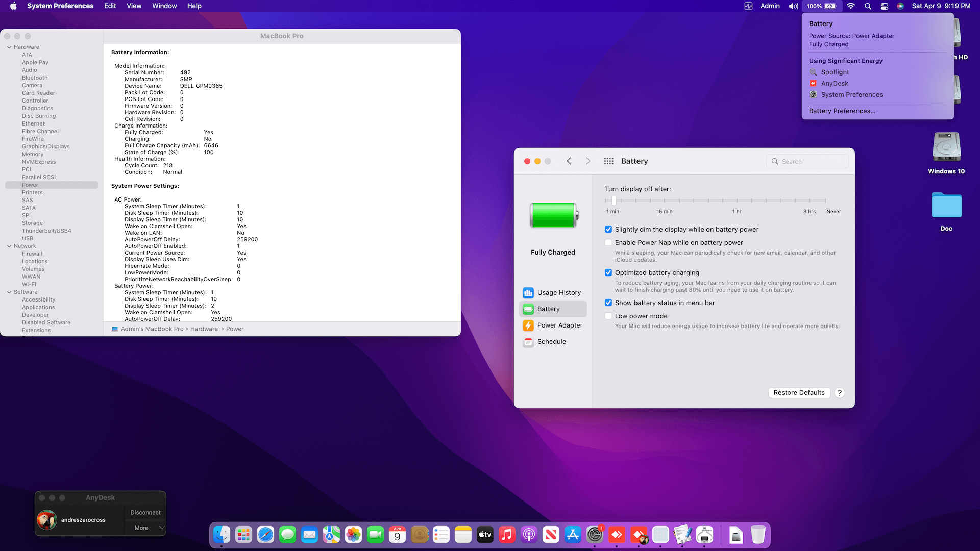
Task: Disable Slightly dim the display checkbox
Action: point(608,230)
